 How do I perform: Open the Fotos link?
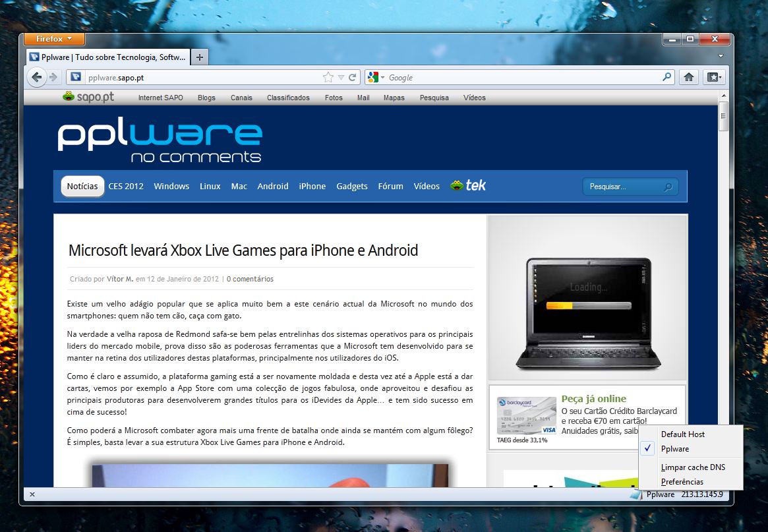pyautogui.click(x=334, y=98)
